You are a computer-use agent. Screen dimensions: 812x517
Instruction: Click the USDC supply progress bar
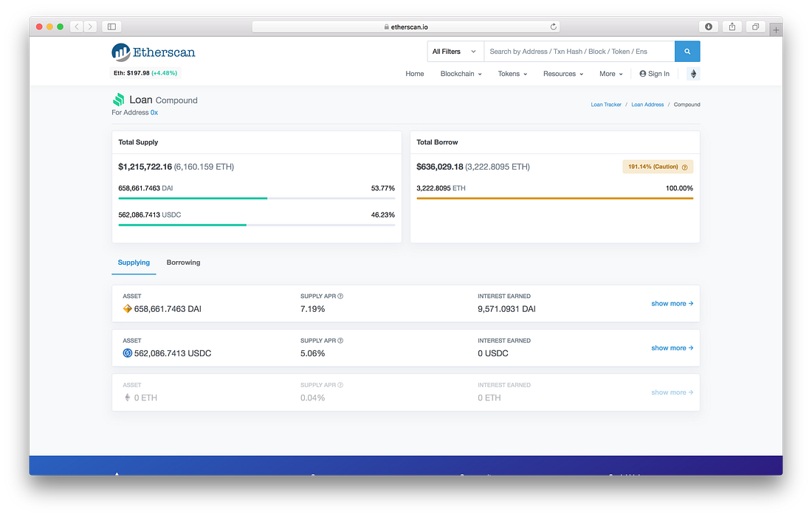coord(256,225)
